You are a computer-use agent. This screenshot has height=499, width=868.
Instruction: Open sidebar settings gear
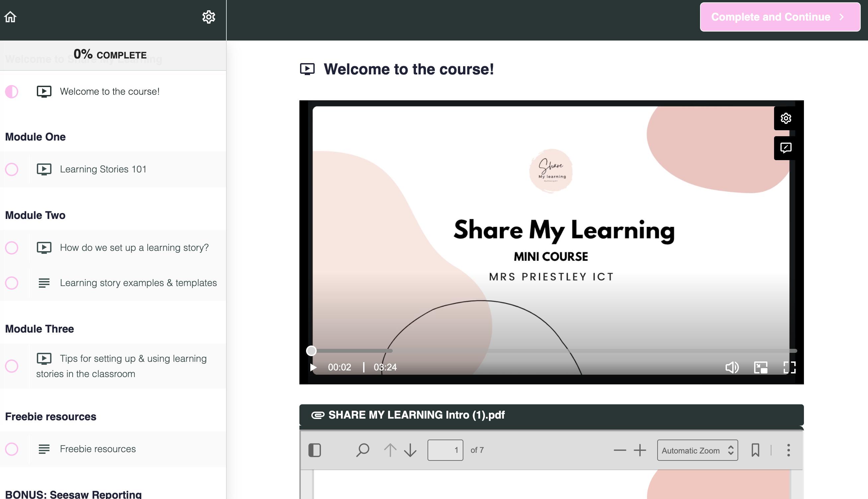208,17
